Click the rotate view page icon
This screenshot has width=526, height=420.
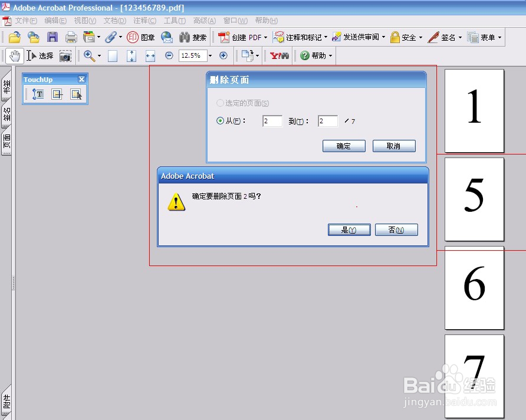tap(248, 55)
